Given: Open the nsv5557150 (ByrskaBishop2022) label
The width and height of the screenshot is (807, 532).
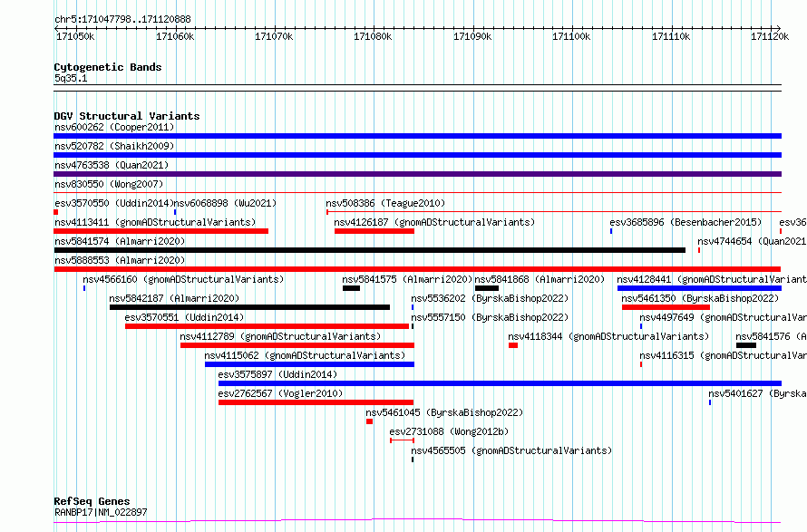Looking at the screenshot, I should (x=490, y=317).
